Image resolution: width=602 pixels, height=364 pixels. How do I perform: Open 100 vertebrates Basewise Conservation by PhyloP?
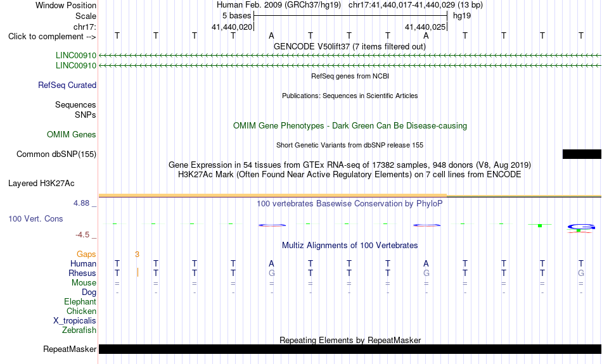[x=350, y=204]
